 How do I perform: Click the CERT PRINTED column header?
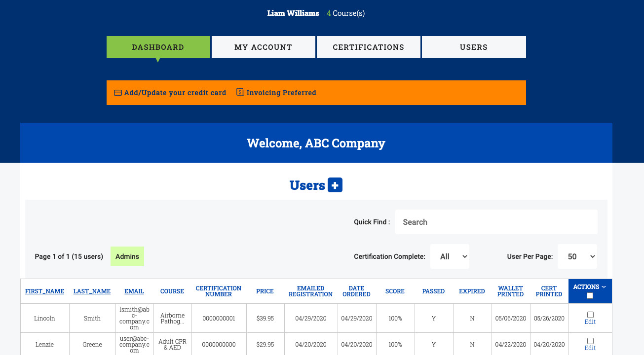(x=549, y=291)
